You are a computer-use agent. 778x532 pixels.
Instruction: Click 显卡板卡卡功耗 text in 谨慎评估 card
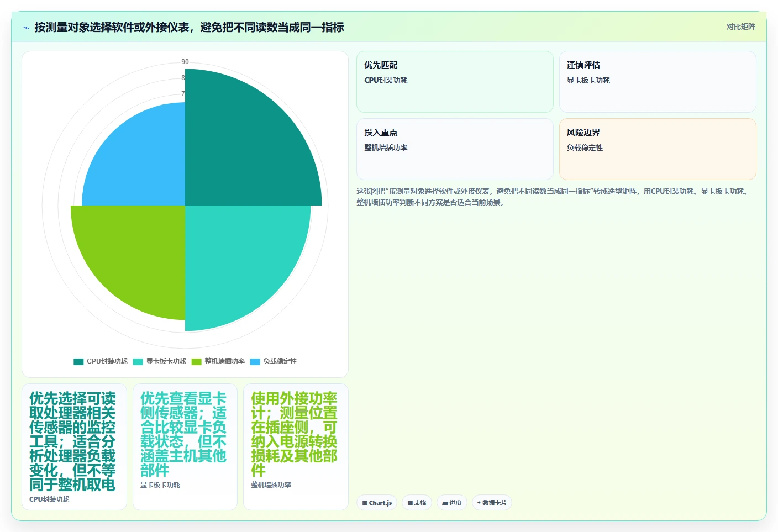(x=588, y=80)
